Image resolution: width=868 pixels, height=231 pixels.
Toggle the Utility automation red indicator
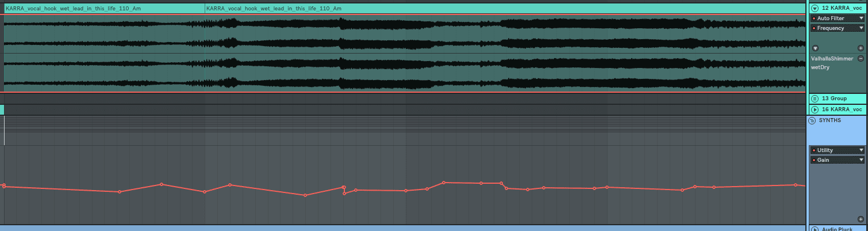click(x=814, y=150)
